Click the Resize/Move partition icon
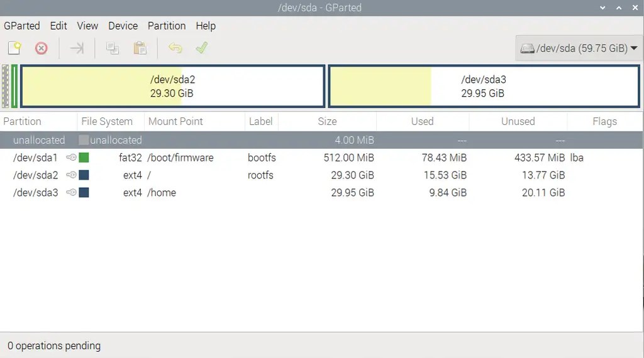644x358 pixels. [77, 48]
